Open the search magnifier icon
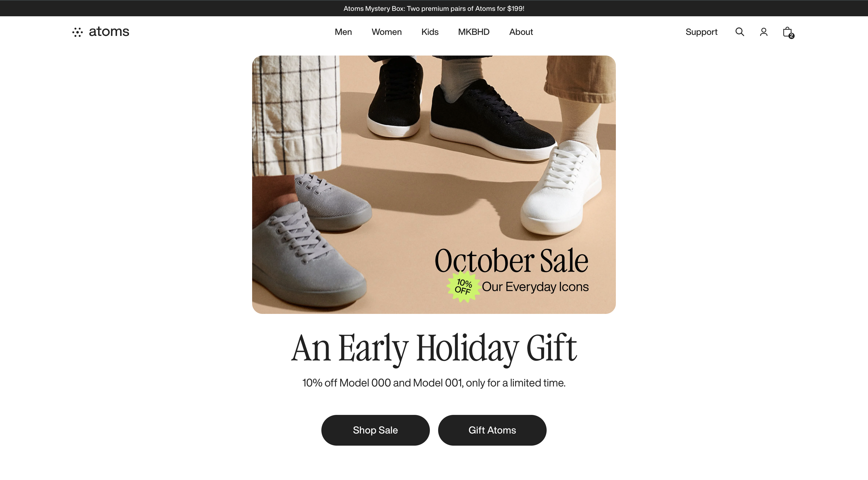The width and height of the screenshot is (868, 480). tap(740, 32)
